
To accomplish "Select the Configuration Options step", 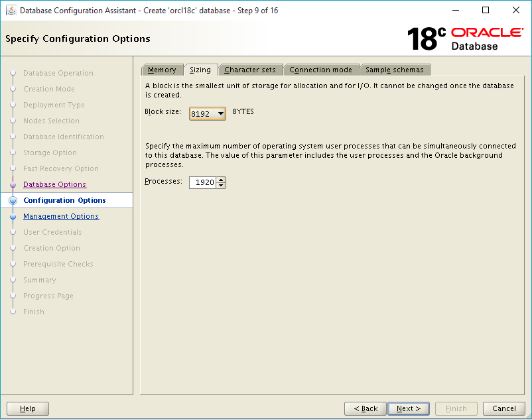I will (x=64, y=200).
